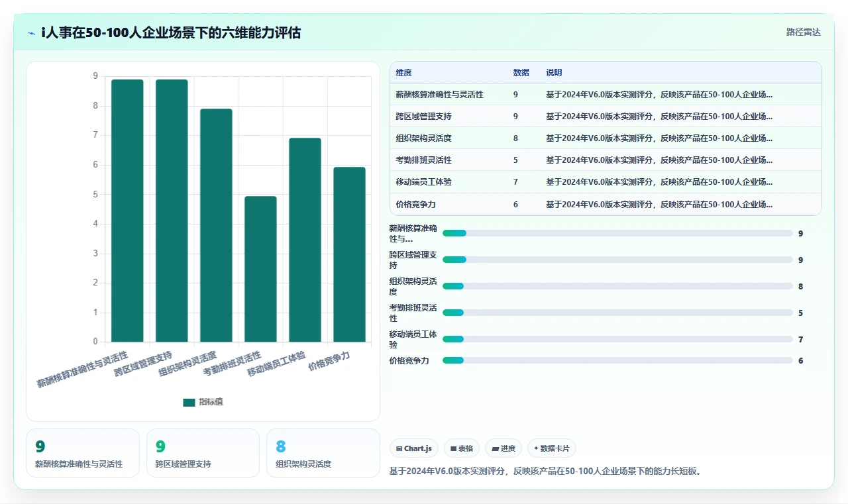Click the 数据卡片 chip

click(552, 448)
